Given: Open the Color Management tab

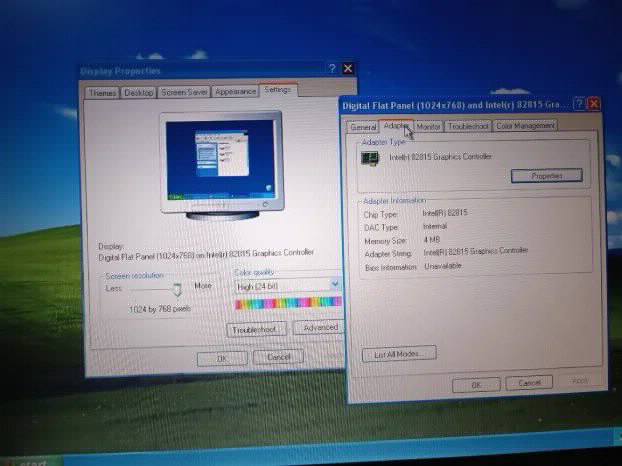Looking at the screenshot, I should point(525,126).
